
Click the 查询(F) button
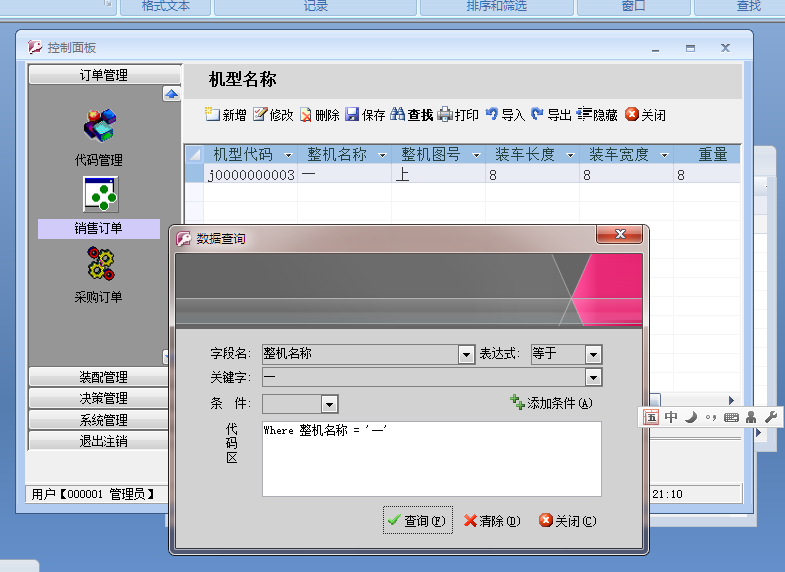(x=418, y=520)
